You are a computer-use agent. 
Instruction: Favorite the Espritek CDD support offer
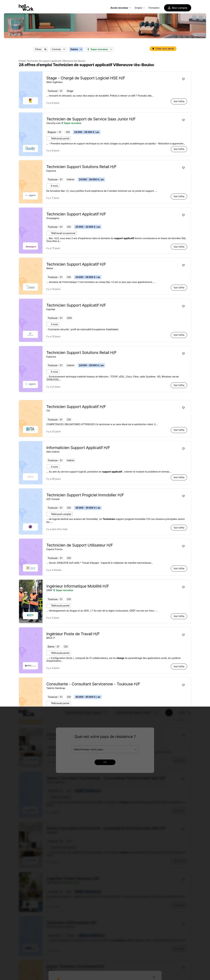pyautogui.click(x=183, y=306)
